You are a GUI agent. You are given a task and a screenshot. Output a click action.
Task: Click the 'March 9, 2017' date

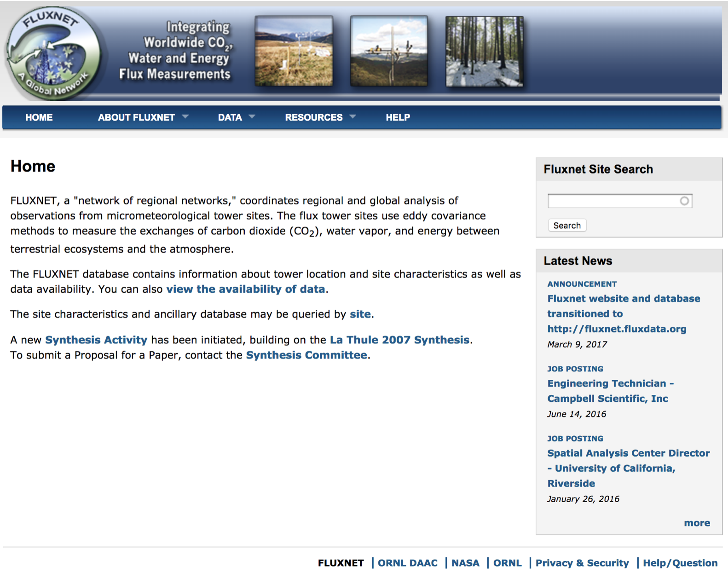coord(577,344)
